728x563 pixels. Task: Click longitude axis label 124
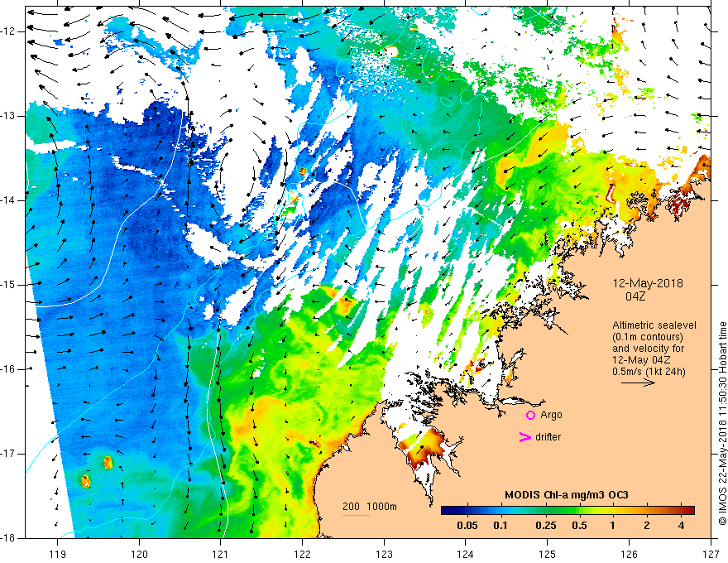pos(466,554)
